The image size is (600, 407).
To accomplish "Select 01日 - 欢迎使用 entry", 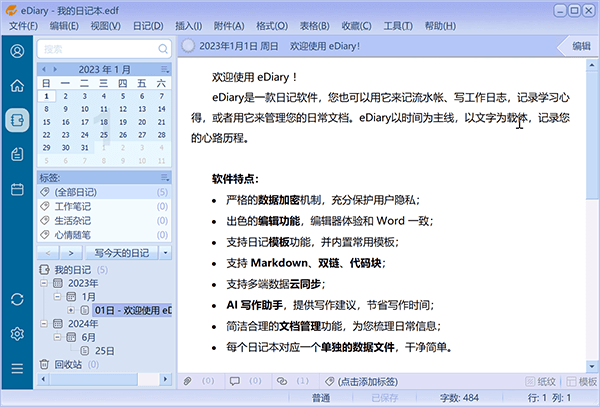I will [x=132, y=310].
